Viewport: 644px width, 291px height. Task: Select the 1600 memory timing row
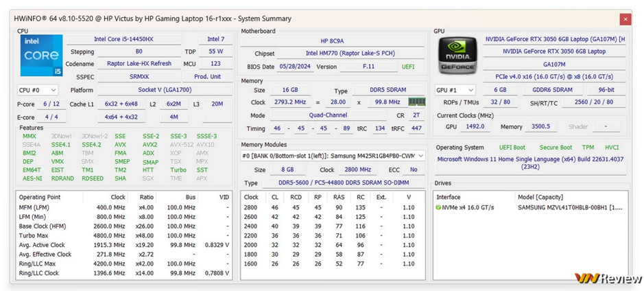coord(333,264)
